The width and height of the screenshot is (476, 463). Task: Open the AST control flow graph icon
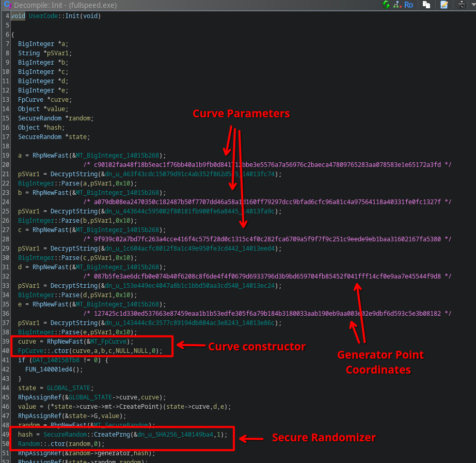click(397, 5)
